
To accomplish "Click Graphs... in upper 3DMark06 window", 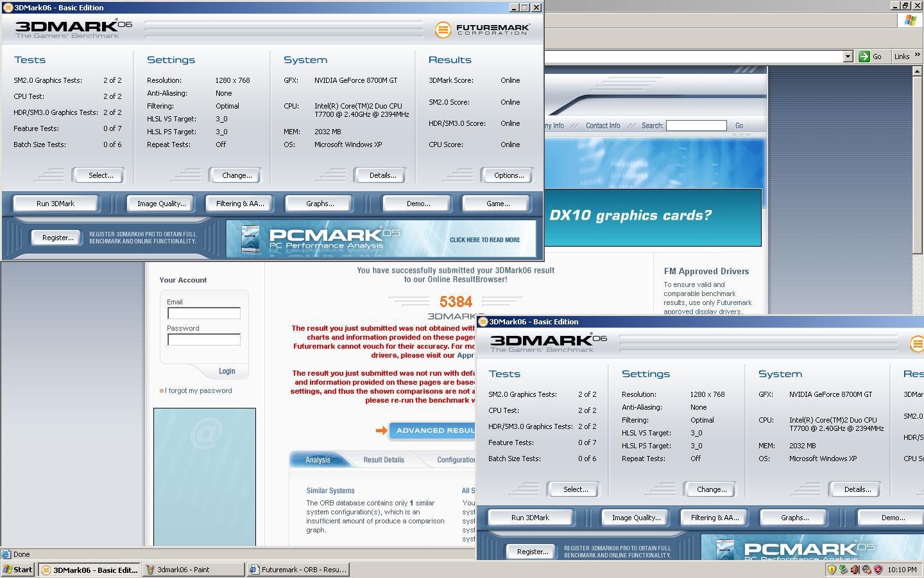I will (x=320, y=204).
